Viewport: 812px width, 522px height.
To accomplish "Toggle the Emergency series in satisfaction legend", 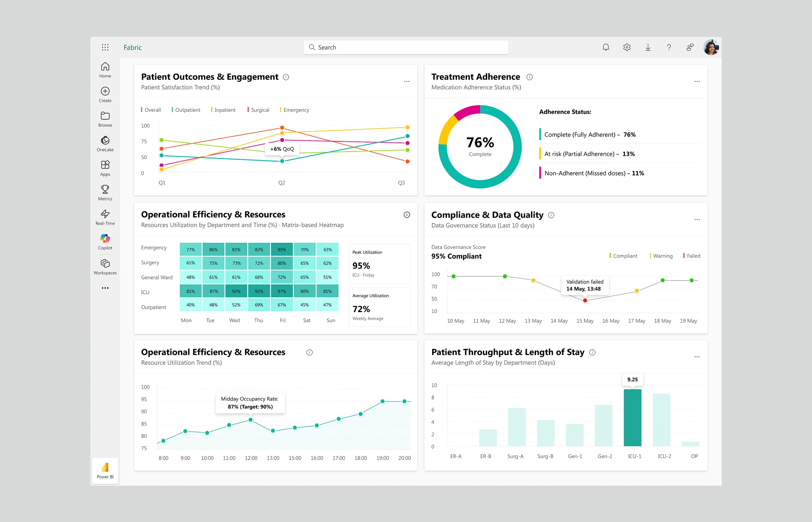I will (x=296, y=110).
